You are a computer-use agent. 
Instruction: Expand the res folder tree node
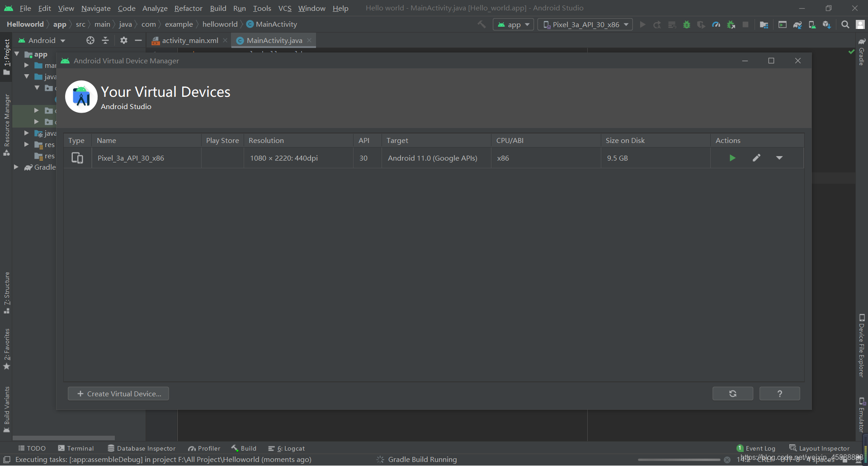click(x=27, y=144)
